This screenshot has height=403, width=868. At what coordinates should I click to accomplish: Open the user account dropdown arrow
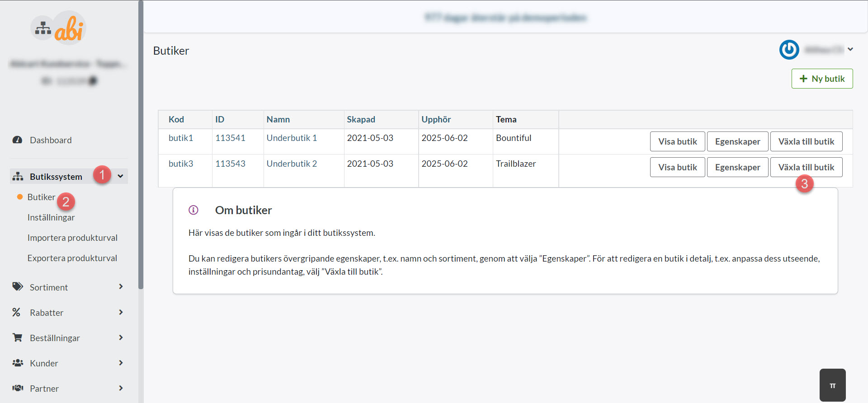point(850,50)
